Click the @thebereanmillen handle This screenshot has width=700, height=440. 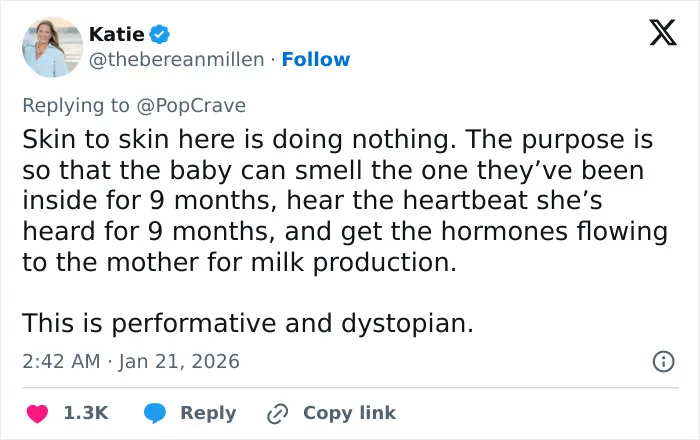(x=177, y=59)
